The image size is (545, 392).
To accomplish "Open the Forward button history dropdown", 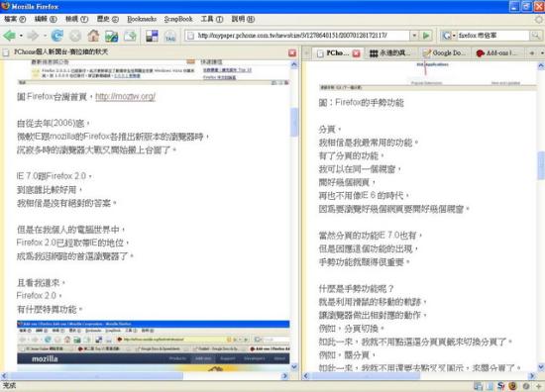I will pos(45,36).
